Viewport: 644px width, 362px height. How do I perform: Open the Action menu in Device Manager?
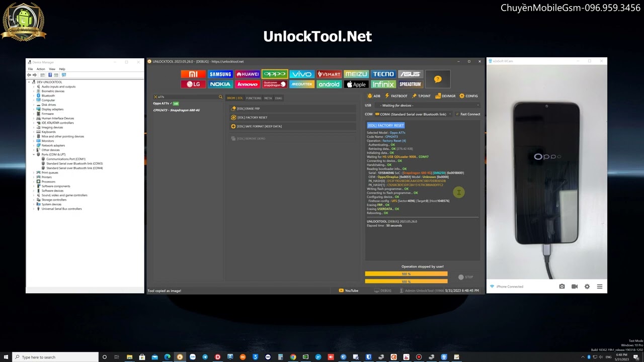point(41,69)
